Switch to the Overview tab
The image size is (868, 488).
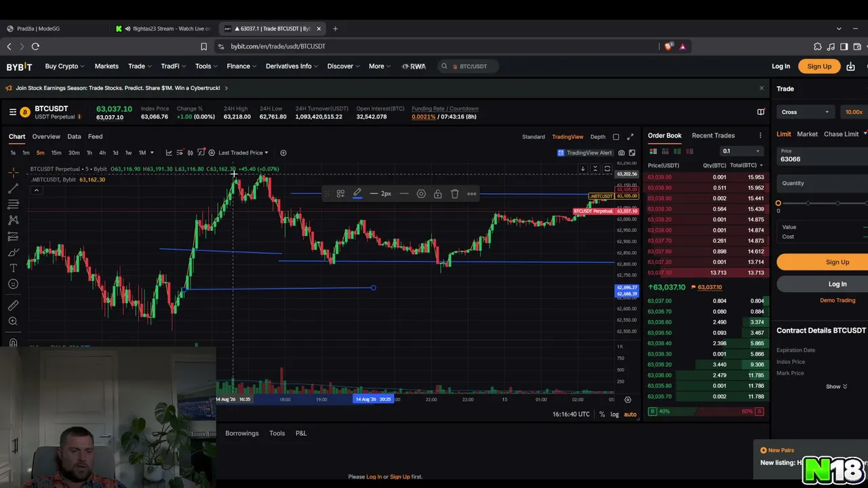[46, 137]
